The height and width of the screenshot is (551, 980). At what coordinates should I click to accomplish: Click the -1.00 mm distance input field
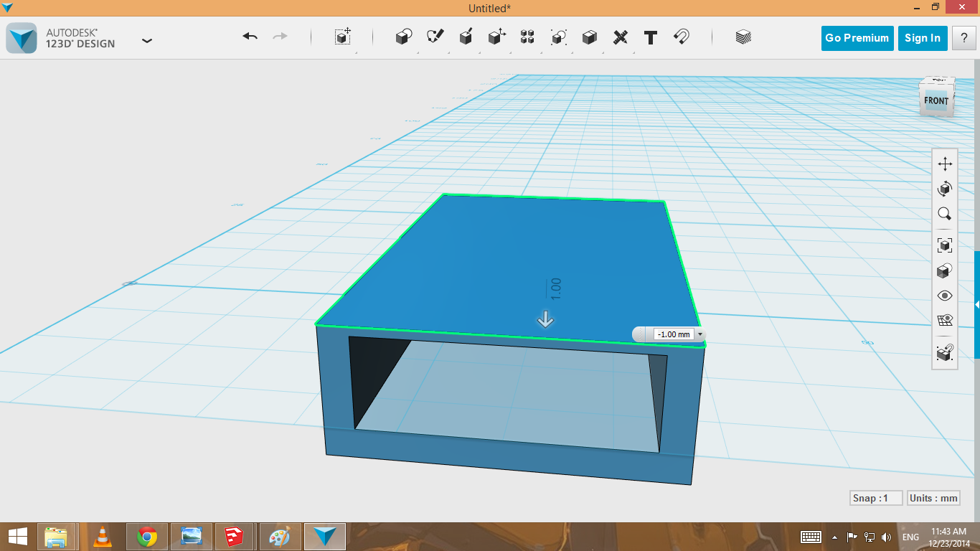[673, 334]
